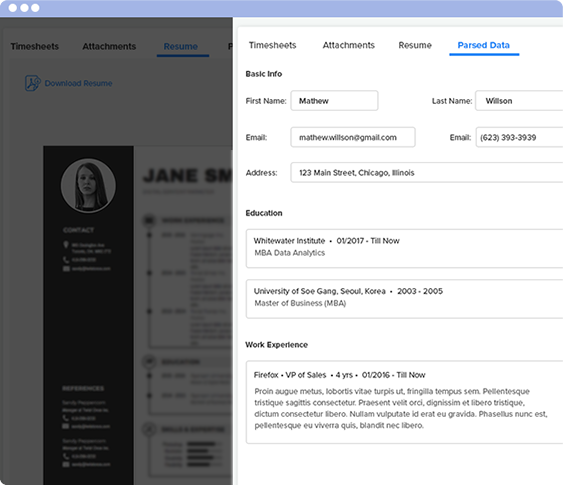Click email envelope icon under CONTACT
Image resolution: width=563 pixels, height=485 pixels.
point(66,269)
